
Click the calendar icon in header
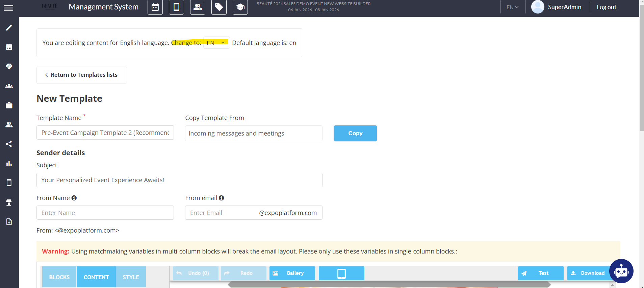155,7
